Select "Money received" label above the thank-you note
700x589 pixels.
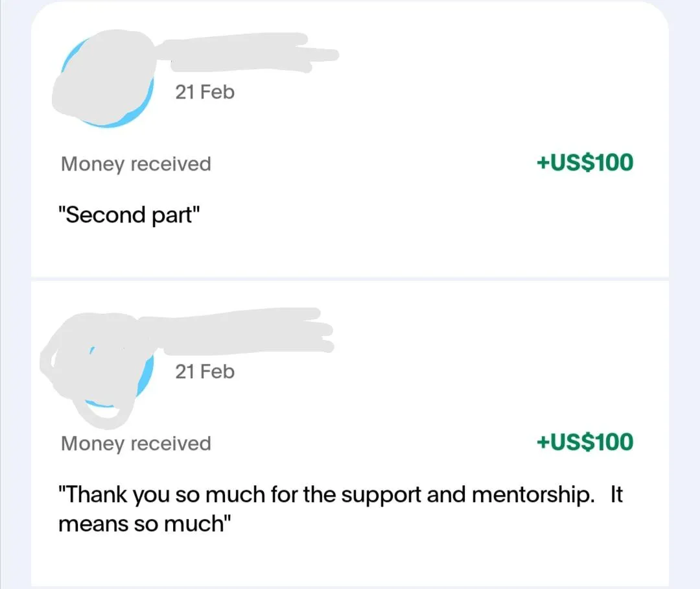point(135,444)
